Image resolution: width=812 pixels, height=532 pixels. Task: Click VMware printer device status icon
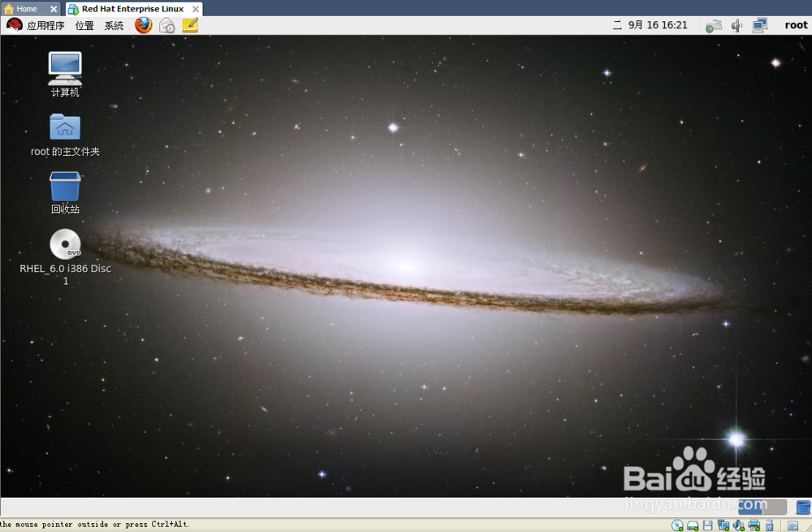[754, 526]
